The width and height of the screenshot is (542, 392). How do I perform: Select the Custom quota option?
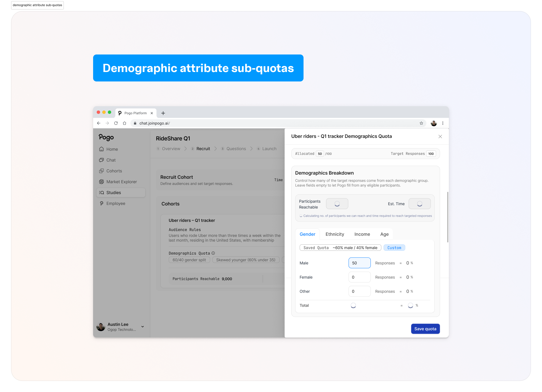click(394, 248)
